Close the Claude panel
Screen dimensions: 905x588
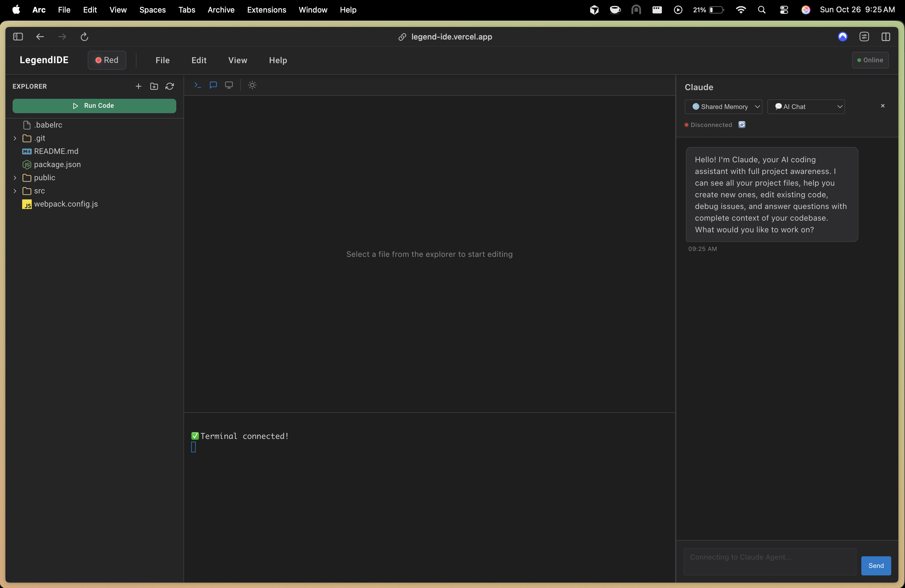(883, 106)
